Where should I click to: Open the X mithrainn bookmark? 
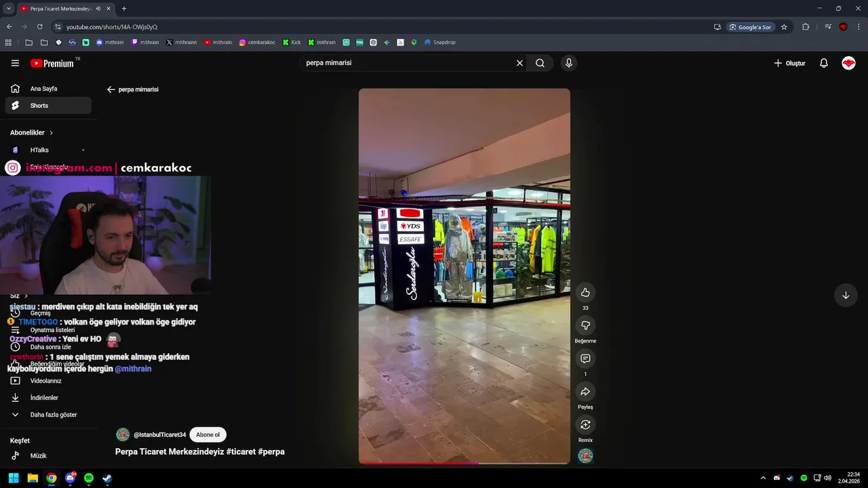click(x=182, y=42)
